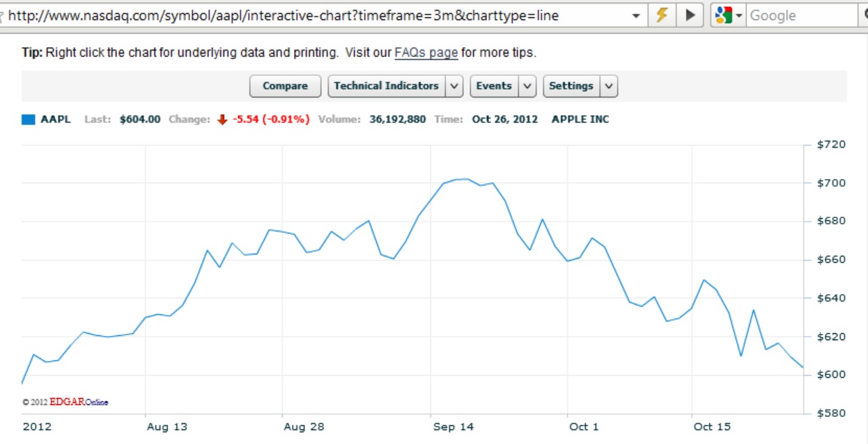Click the blue AAPL color swatch

tap(28, 119)
